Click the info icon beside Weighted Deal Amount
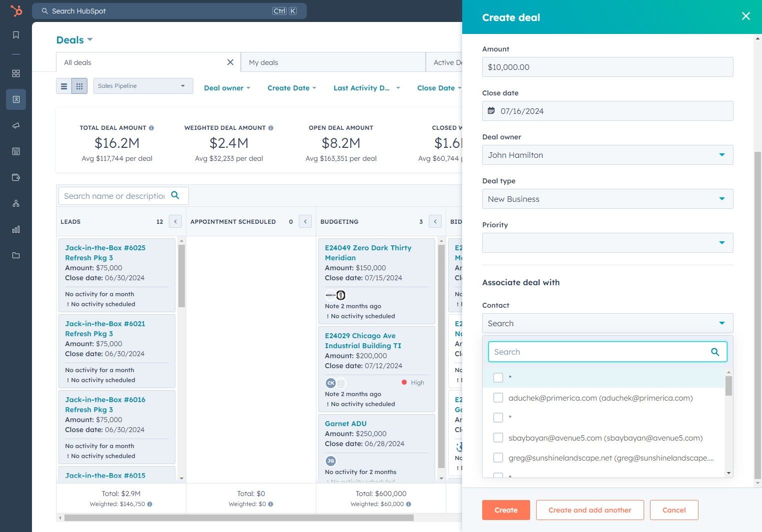Screen dimensions: 762x532 (x=271, y=128)
